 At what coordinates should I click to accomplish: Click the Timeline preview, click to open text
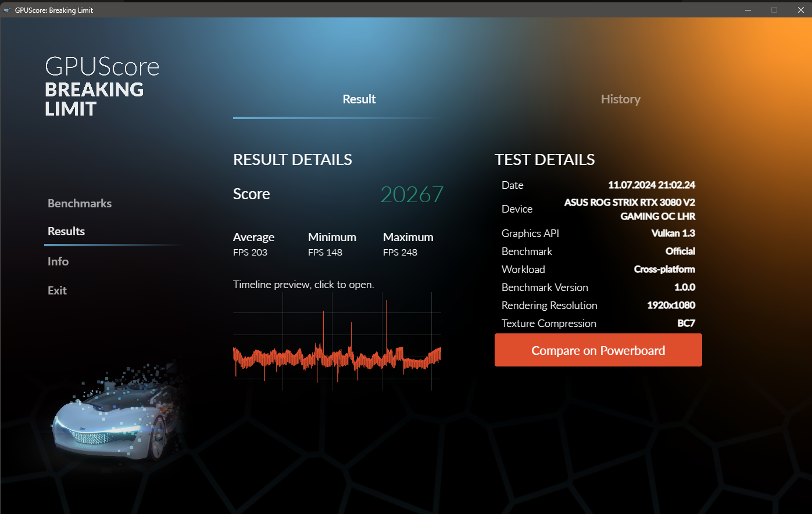303,285
